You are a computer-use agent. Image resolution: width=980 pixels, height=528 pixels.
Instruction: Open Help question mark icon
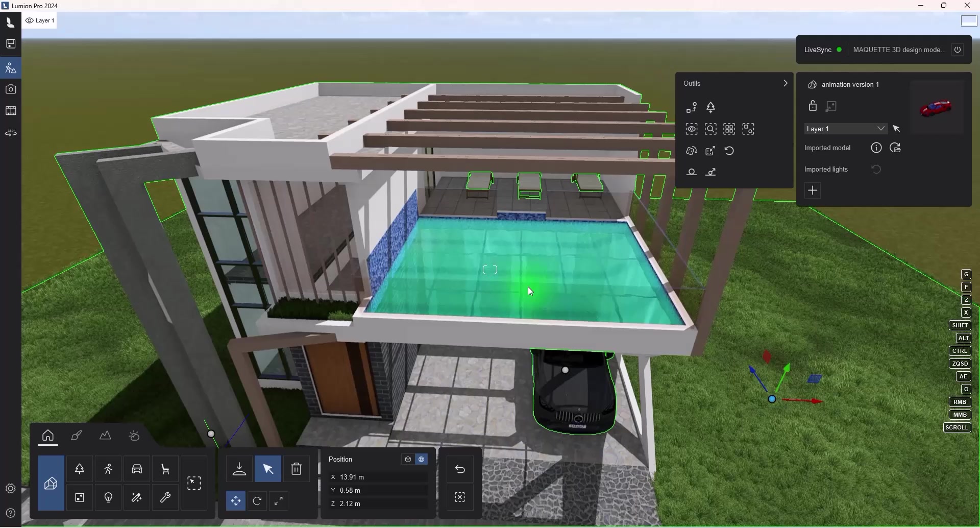coord(11,514)
